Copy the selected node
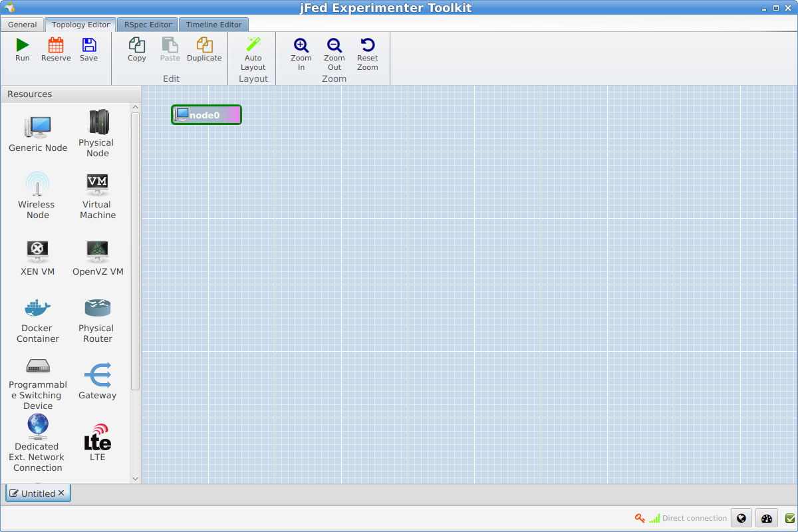The width and height of the screenshot is (798, 532). pyautogui.click(x=137, y=45)
